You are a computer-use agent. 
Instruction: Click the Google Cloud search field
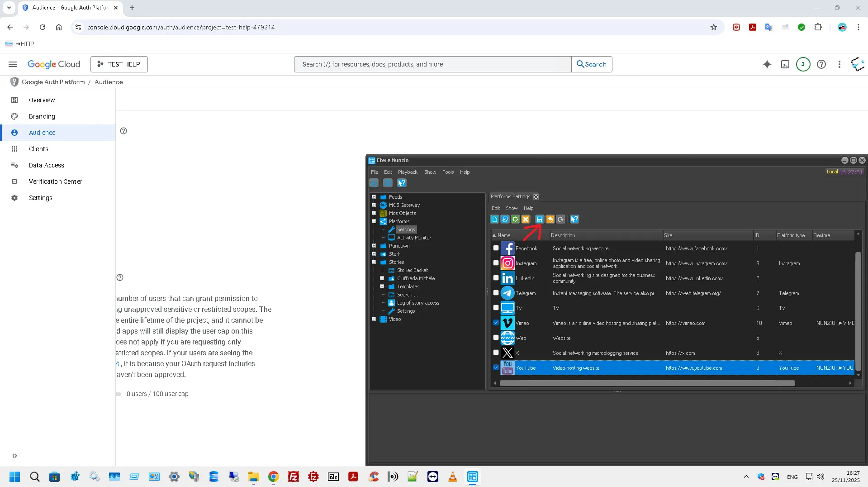(432, 64)
